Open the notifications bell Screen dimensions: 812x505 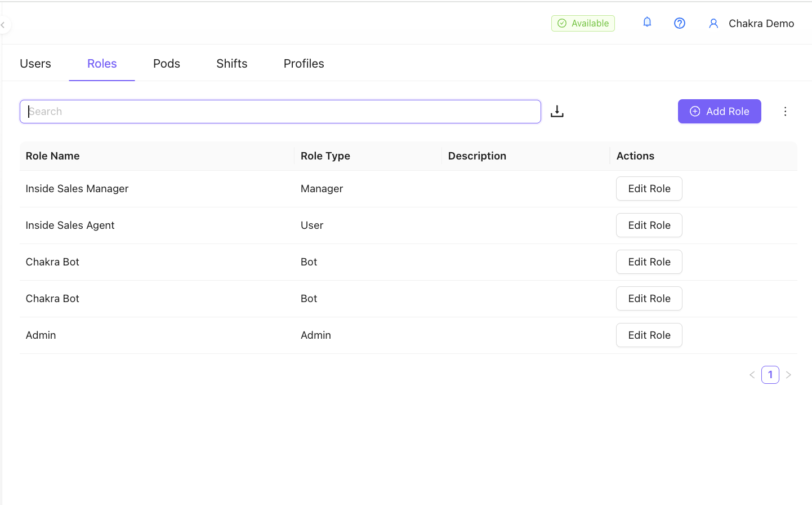pos(647,23)
